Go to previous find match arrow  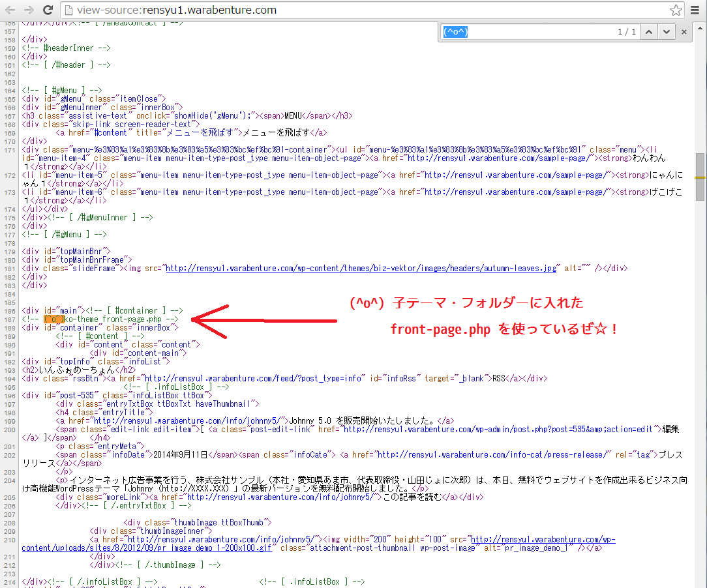coord(649,31)
